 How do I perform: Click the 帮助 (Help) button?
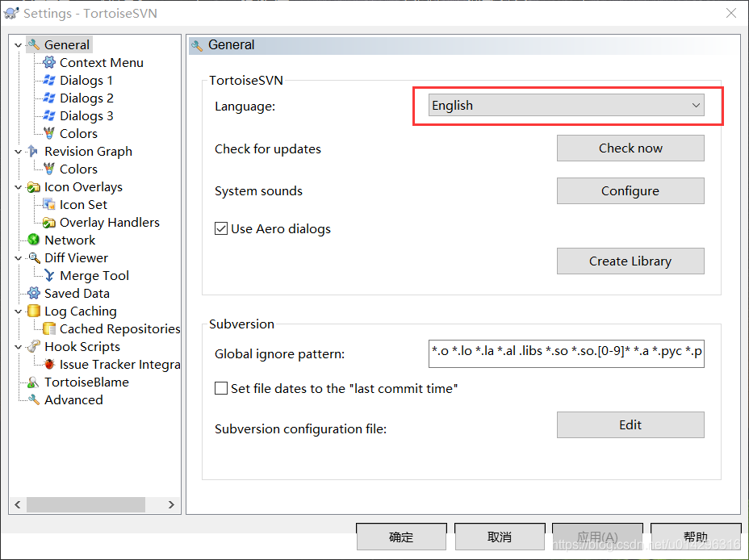[x=696, y=537]
